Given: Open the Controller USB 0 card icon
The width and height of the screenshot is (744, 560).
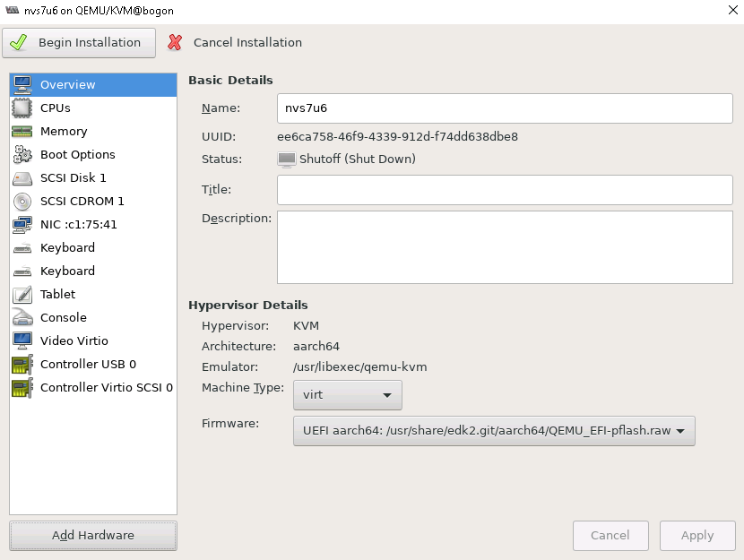Looking at the screenshot, I should pyautogui.click(x=22, y=364).
